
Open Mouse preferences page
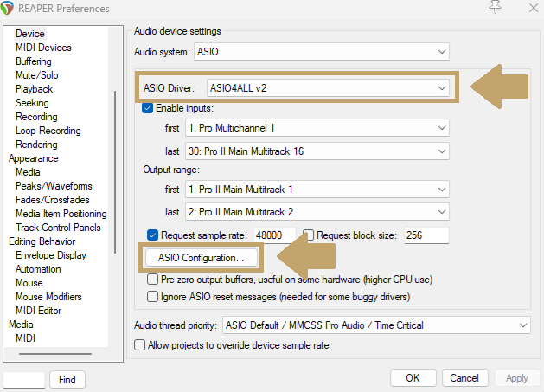pyautogui.click(x=29, y=283)
